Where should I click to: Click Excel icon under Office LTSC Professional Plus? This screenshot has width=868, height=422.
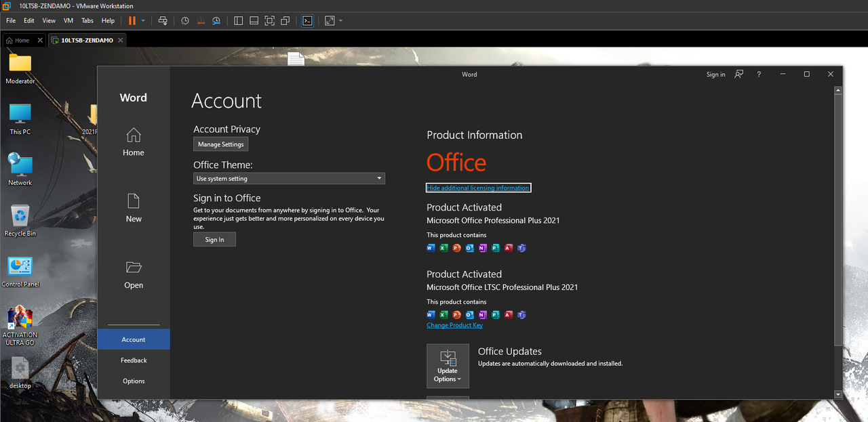pos(443,315)
